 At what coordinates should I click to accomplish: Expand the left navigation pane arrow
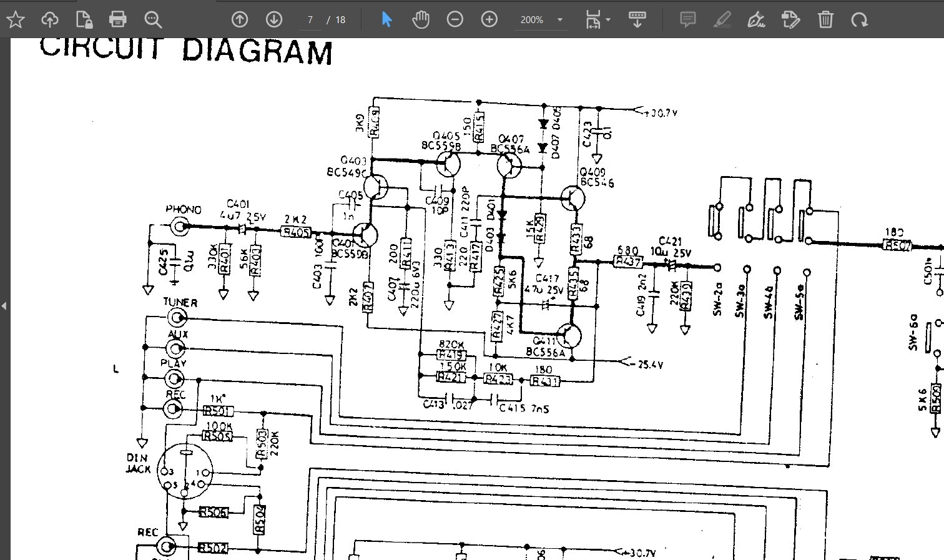click(x=4, y=306)
